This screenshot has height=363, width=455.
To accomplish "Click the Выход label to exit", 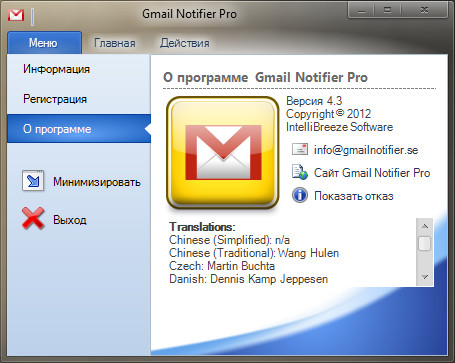I will click(x=70, y=220).
